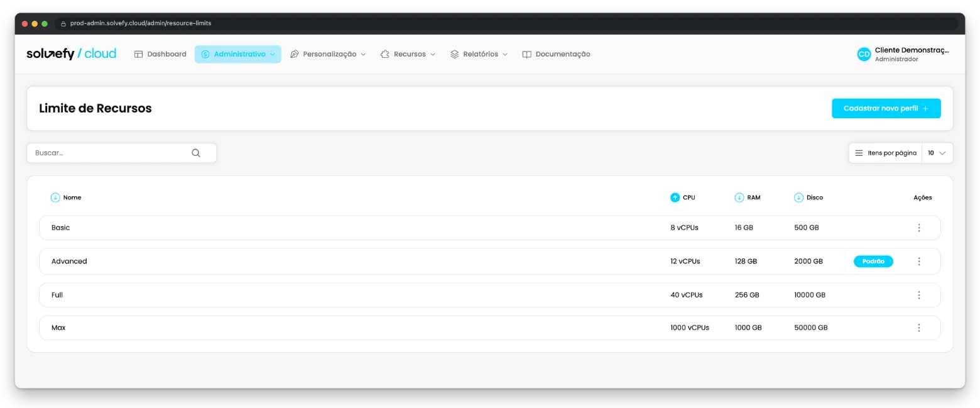Click the 256 GB RAM value
The height and width of the screenshot is (408, 980).
747,295
